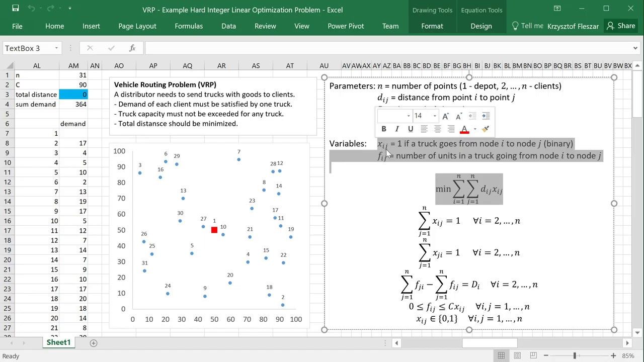Open Page Break Preview from the status bar
Image resolution: width=644 pixels, height=362 pixels.
[533, 355]
